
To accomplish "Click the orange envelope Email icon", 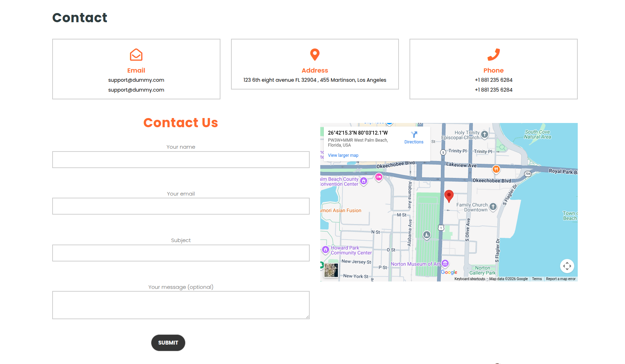I will tap(136, 55).
